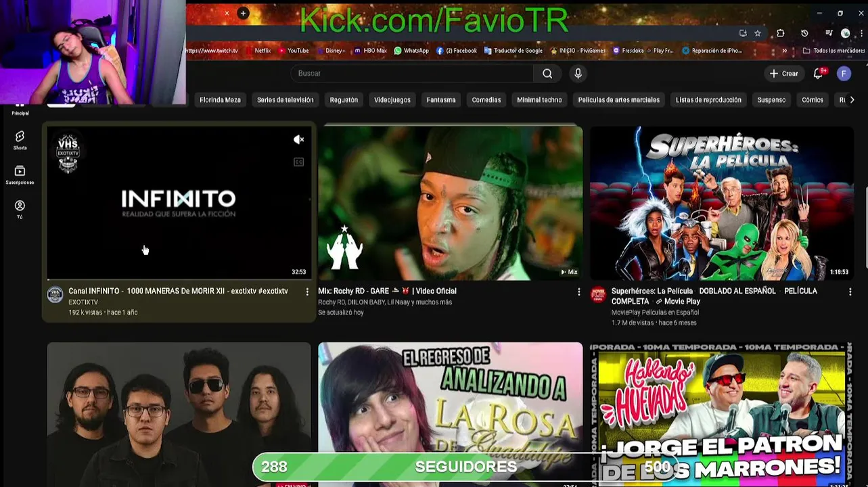
Task: Open the account avatar menu
Action: 844,74
